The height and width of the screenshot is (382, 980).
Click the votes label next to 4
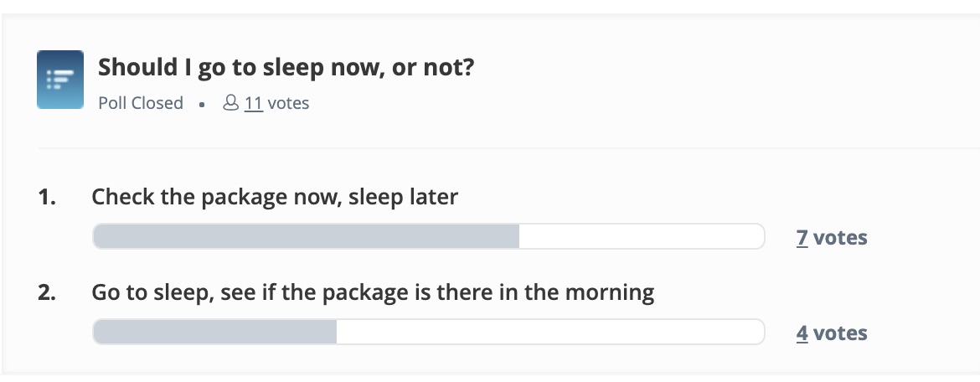(840, 333)
